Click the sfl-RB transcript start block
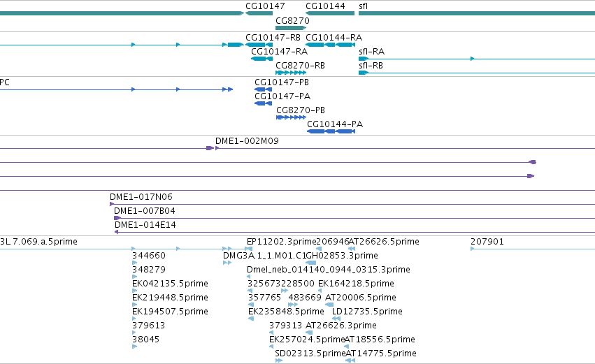Screen dimensions: 595x364 click(x=363, y=73)
